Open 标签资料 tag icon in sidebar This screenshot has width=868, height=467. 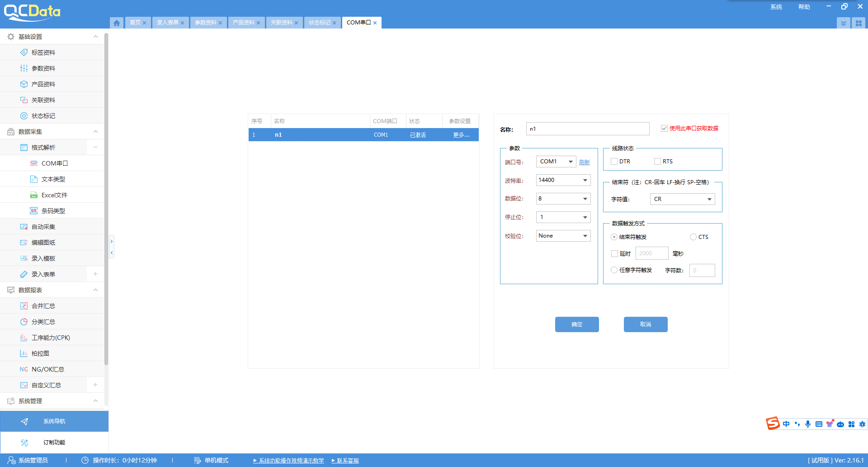click(24, 52)
